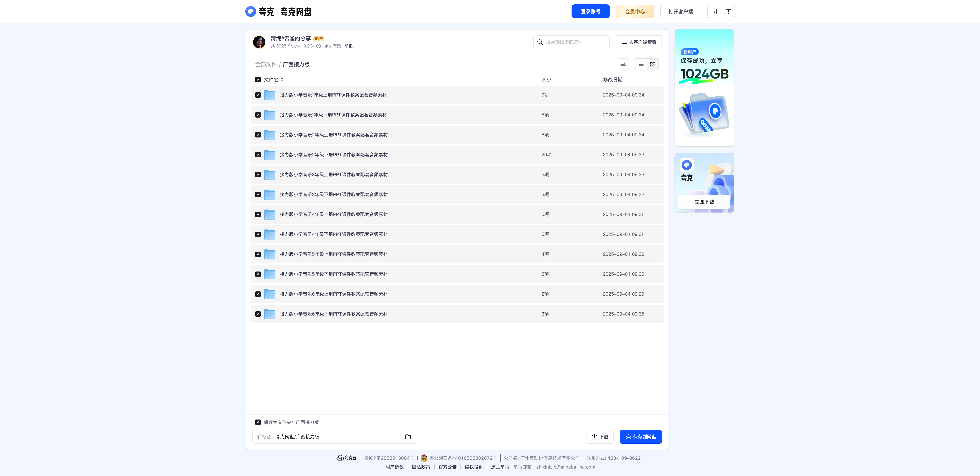Click the 文件名 sort arrows
This screenshot has height=476, width=980.
click(x=282, y=79)
